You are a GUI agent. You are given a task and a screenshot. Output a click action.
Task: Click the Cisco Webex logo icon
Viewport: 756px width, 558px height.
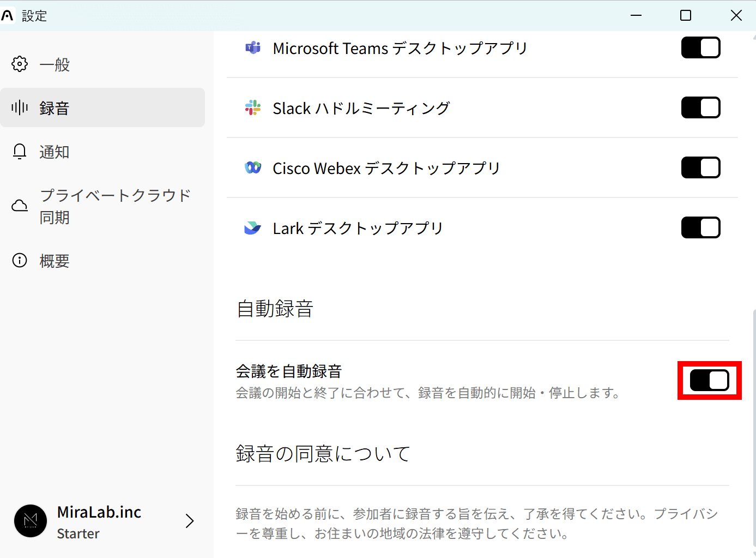pos(252,167)
